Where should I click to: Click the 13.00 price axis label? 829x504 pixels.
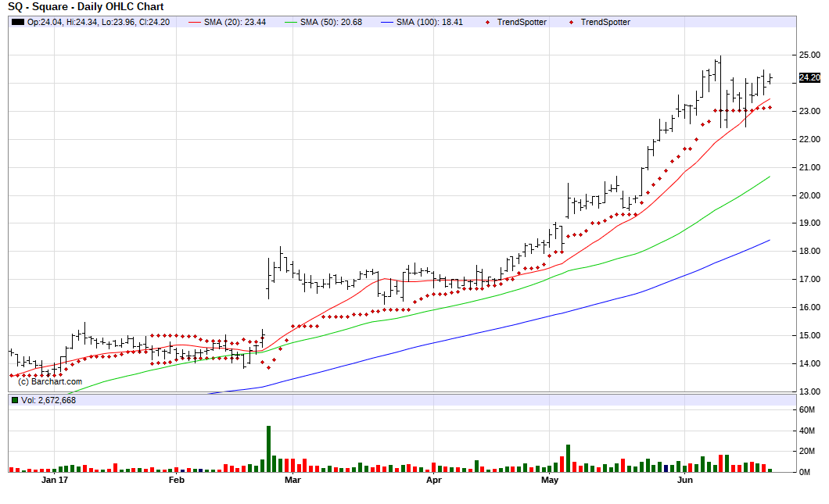[x=809, y=391]
